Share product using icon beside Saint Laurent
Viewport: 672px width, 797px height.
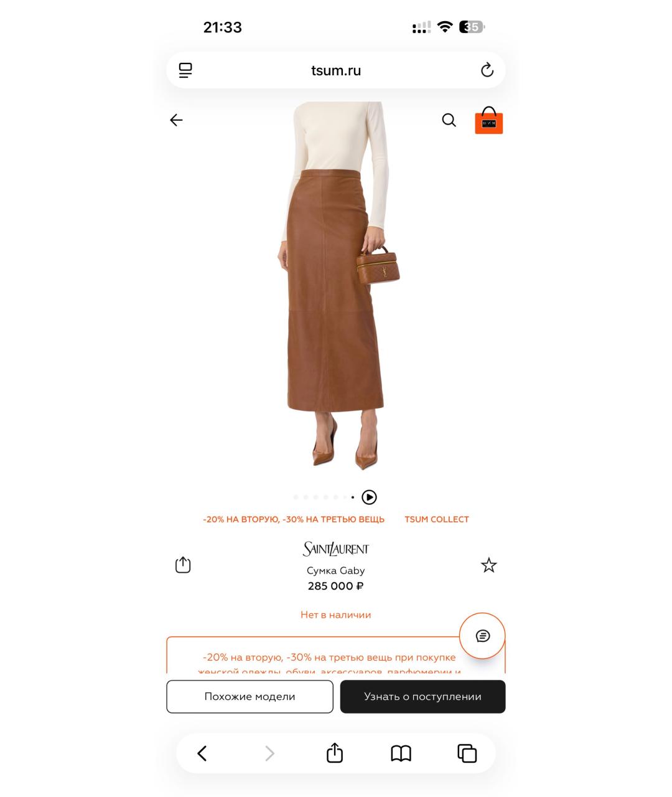[183, 565]
